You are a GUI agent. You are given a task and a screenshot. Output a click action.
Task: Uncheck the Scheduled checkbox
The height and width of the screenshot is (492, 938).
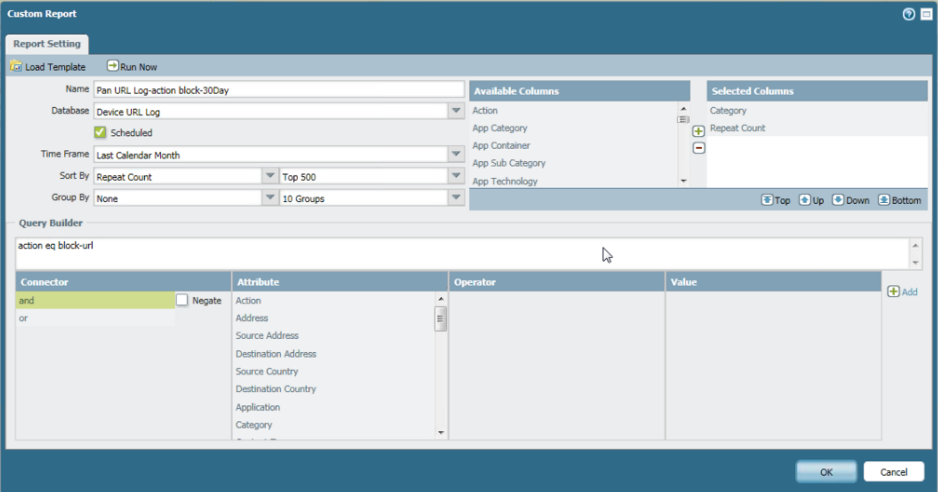pos(100,132)
